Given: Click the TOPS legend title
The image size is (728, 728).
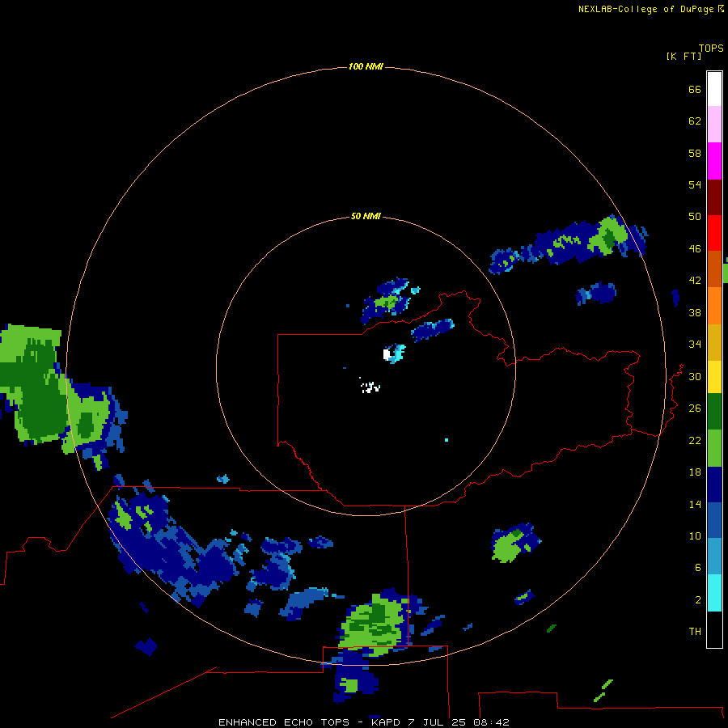Looking at the screenshot, I should click(x=711, y=49).
